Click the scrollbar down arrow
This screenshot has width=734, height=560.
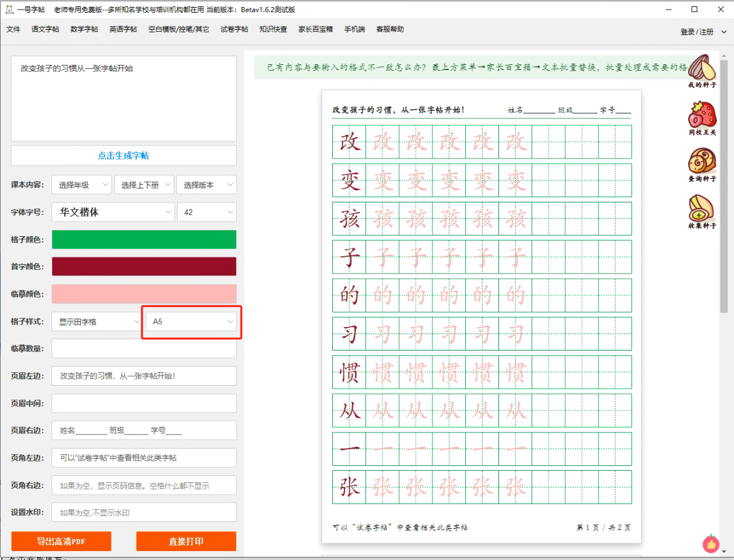point(724,552)
